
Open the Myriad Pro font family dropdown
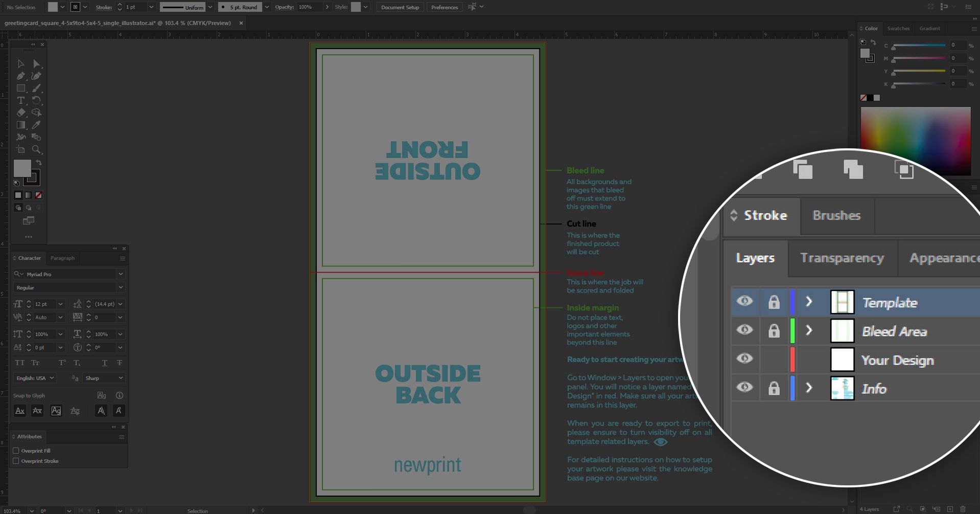pos(121,274)
